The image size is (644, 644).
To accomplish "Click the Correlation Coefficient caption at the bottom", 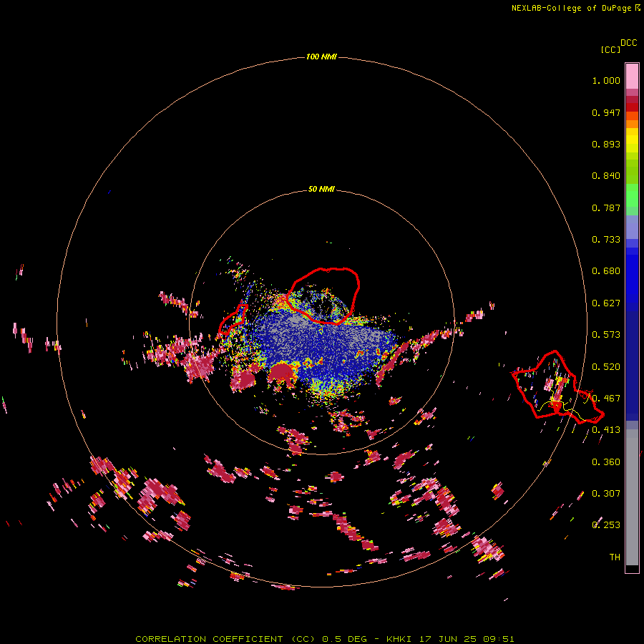I will 324,639.
